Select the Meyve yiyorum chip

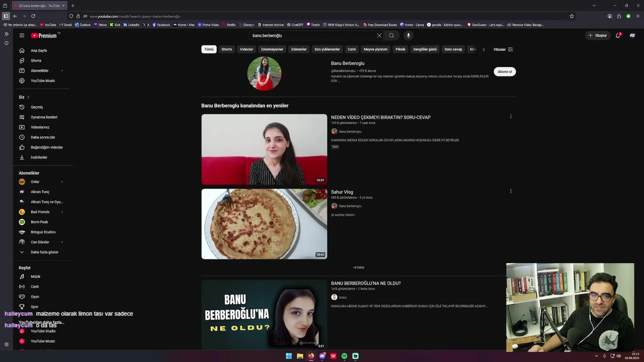376,49
